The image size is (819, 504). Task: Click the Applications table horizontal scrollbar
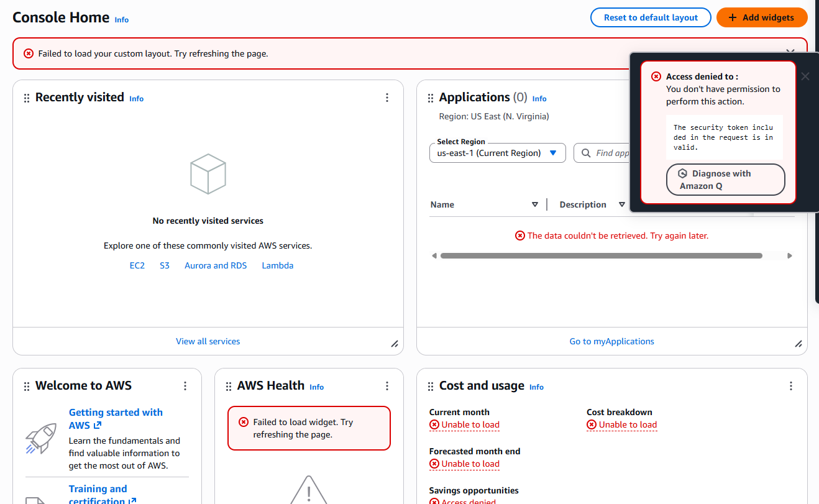coord(601,255)
